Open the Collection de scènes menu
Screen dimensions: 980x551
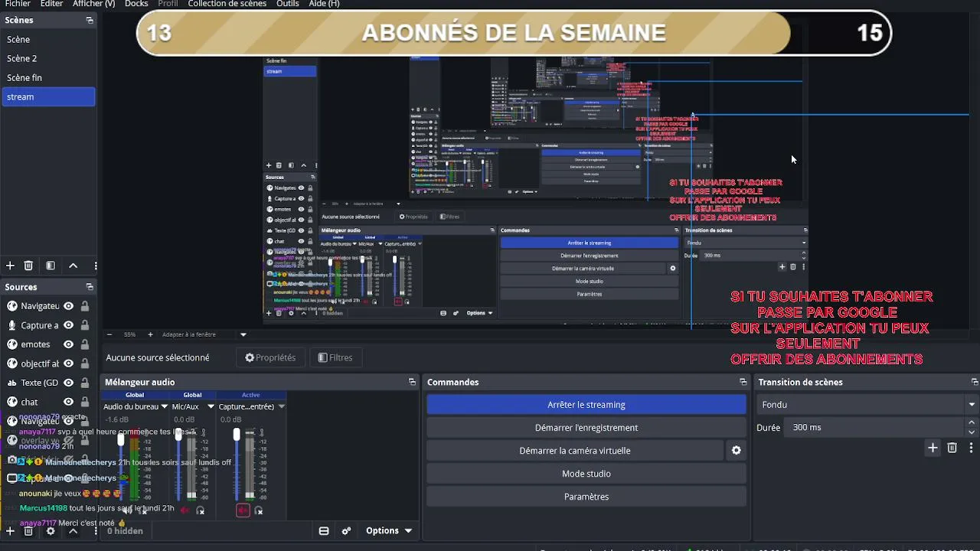[x=227, y=4]
